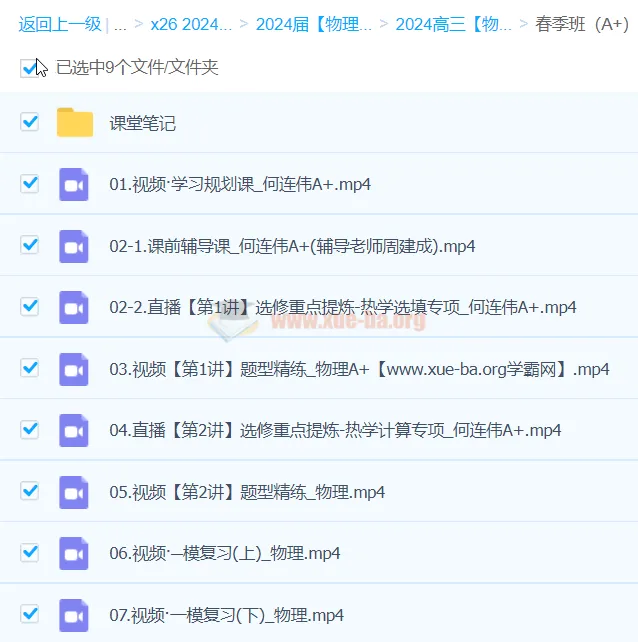The image size is (638, 642).
Task: Click 返回上一级 to go back
Action: tap(59, 25)
